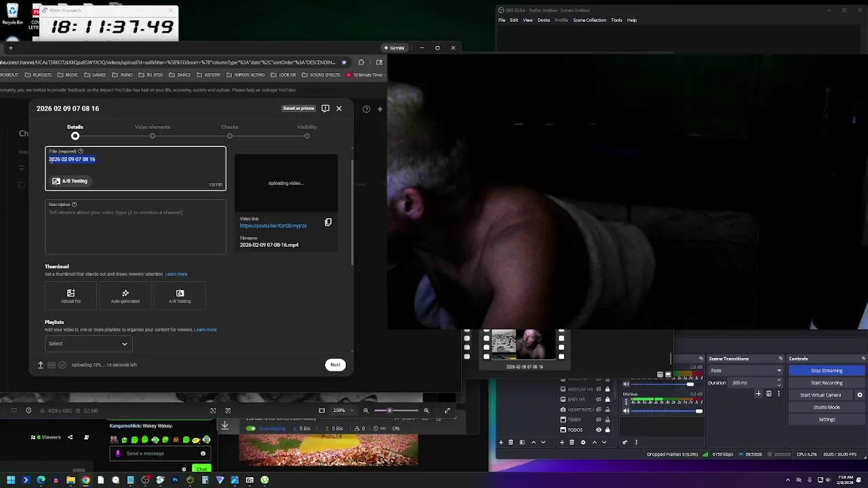Image resolution: width=868 pixels, height=488 pixels.
Task: Expand image viewer to fullscreen icon
Action: point(447,410)
